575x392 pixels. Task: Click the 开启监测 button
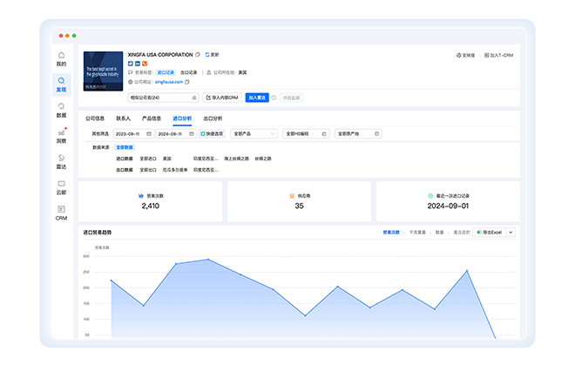pos(291,98)
